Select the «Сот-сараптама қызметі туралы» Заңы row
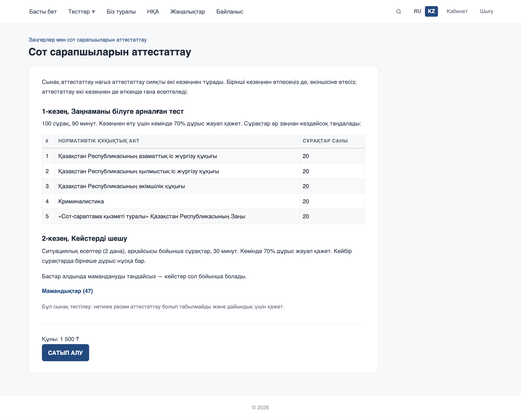Image resolution: width=521 pixels, height=420 pixels. tap(204, 216)
